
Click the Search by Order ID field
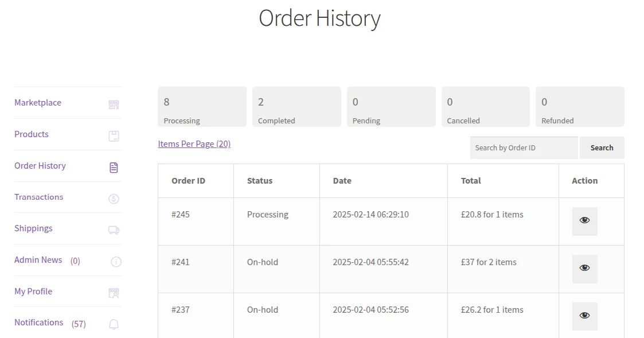click(x=524, y=147)
